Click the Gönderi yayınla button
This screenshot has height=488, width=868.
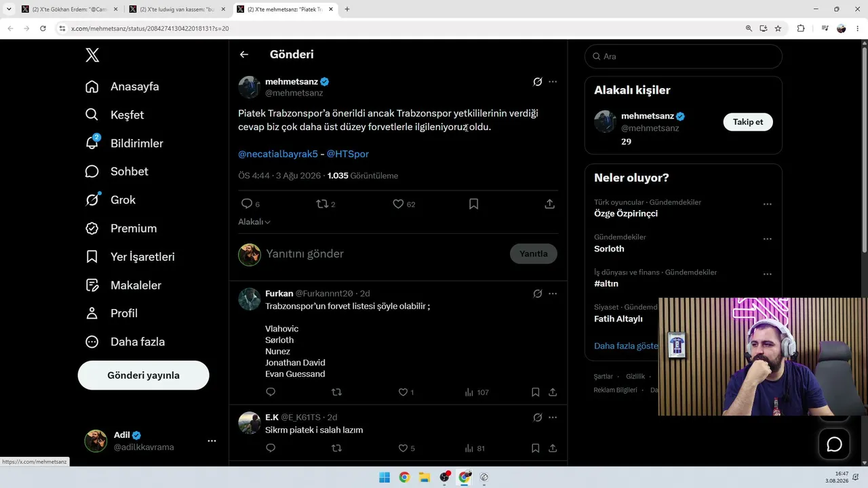click(x=143, y=375)
